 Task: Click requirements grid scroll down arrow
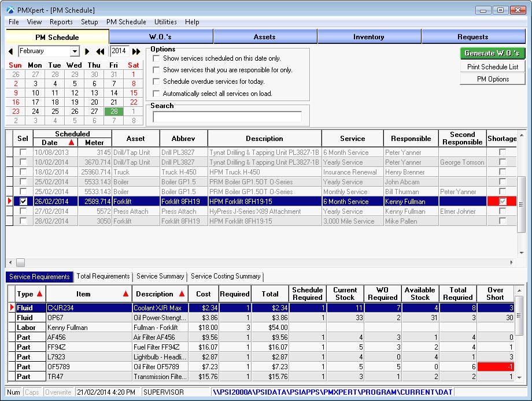[519, 377]
